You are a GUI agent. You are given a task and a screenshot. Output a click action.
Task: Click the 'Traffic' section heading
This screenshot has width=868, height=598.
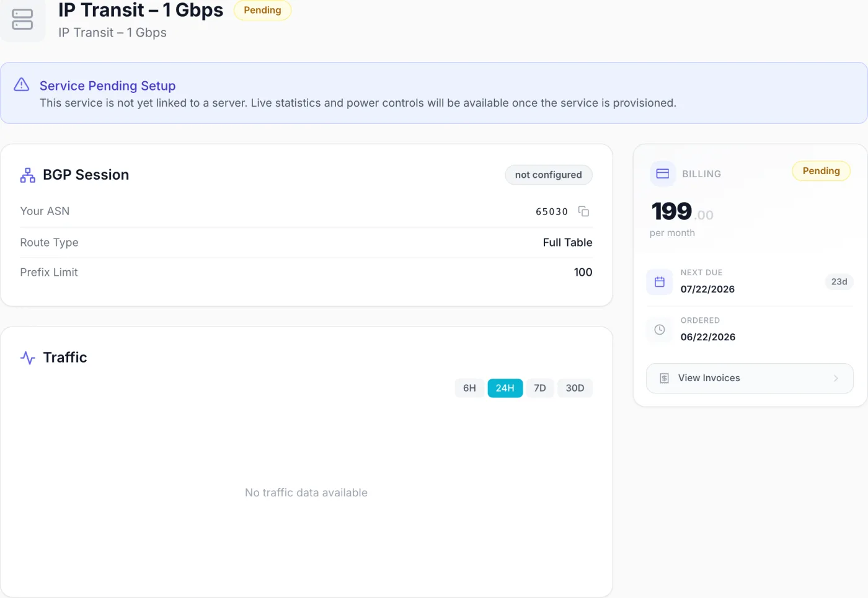(x=65, y=358)
